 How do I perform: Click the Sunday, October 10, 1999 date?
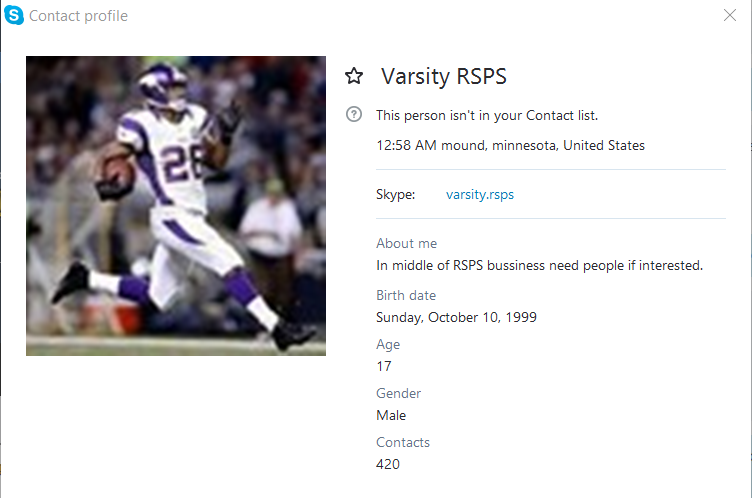pos(456,317)
